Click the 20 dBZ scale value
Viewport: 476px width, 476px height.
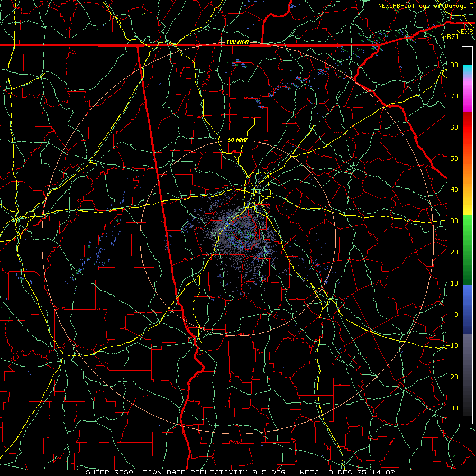[x=454, y=252]
